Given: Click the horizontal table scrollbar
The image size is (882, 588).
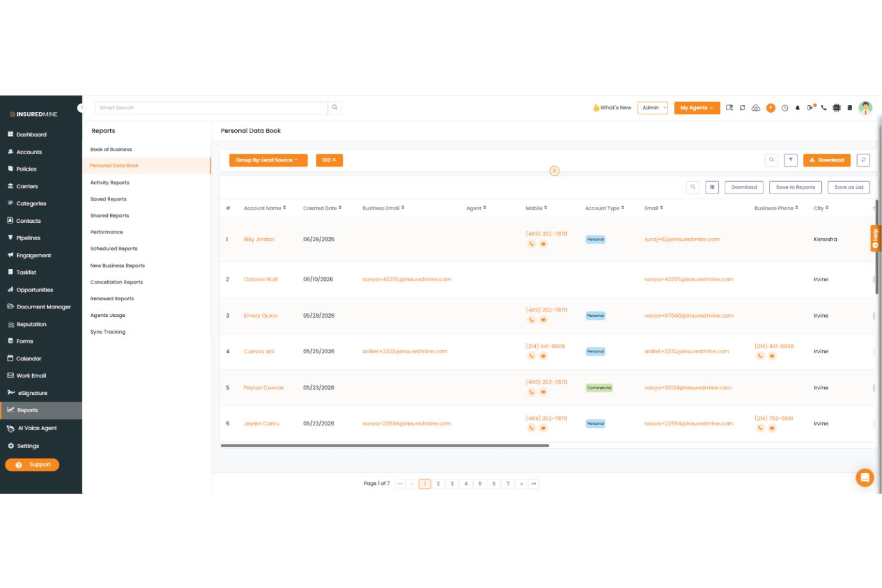Looking at the screenshot, I should click(x=384, y=445).
